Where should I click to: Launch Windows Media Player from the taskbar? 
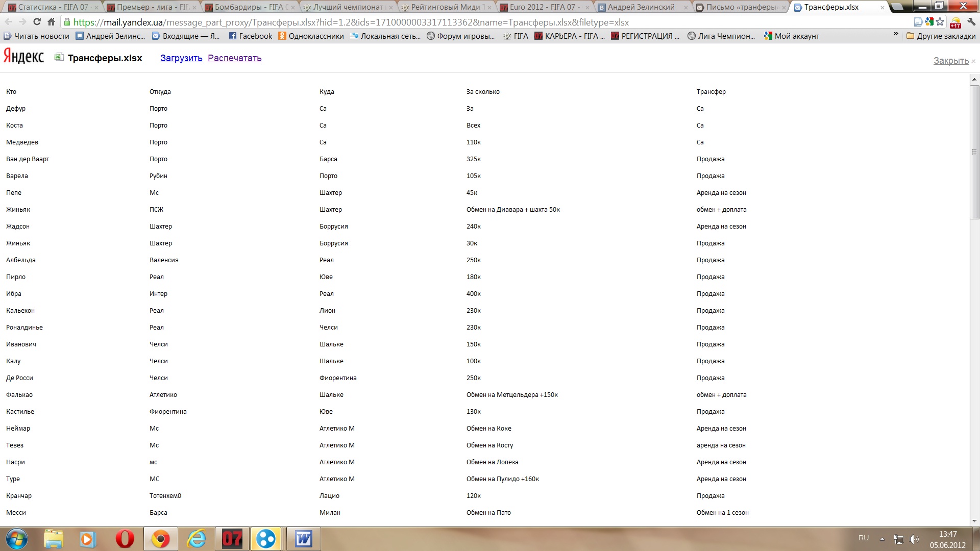(88, 539)
